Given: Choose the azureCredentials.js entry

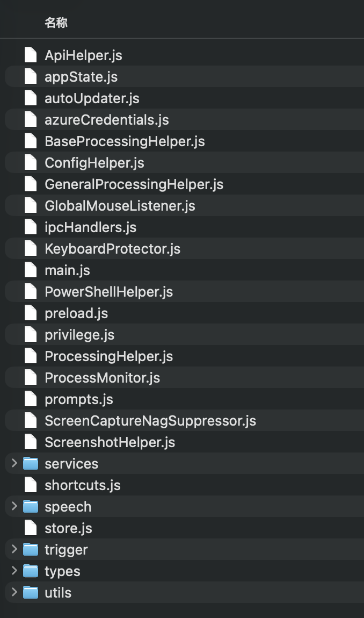Looking at the screenshot, I should 184,120.
